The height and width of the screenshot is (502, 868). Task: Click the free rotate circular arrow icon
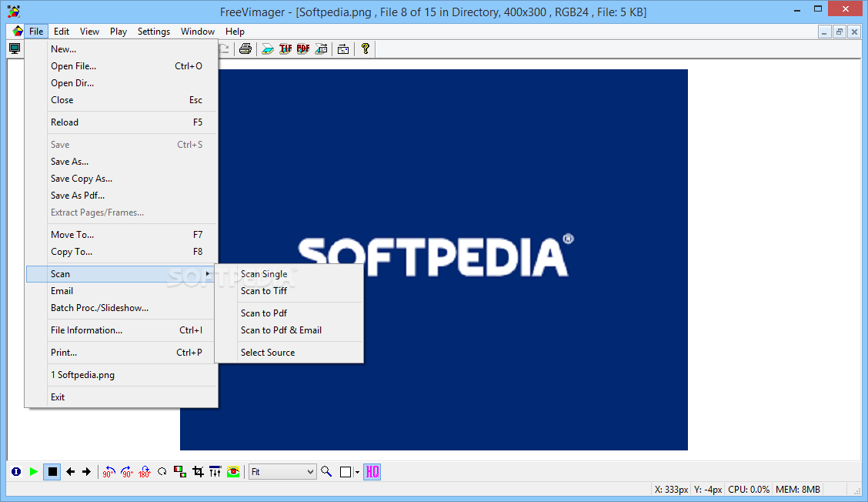pyautogui.click(x=162, y=471)
